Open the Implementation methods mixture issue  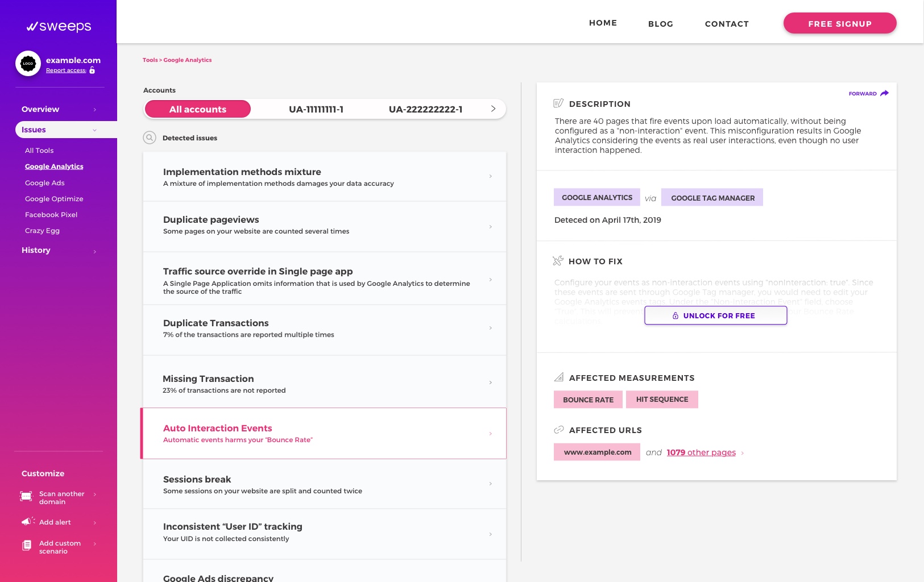(325, 177)
